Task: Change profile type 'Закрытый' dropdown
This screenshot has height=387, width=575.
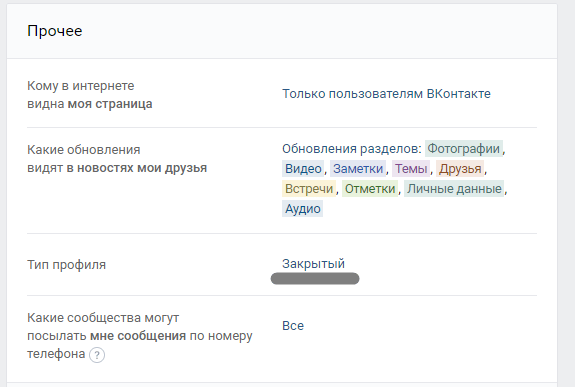Action: point(313,264)
